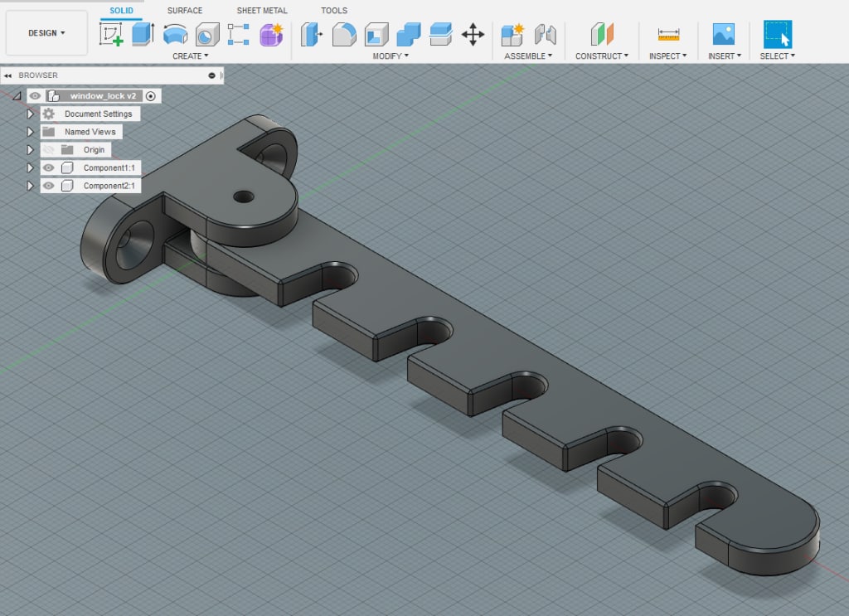The image size is (849, 616).
Task: Switch to the Sheet Metal tab
Action: pos(262,10)
